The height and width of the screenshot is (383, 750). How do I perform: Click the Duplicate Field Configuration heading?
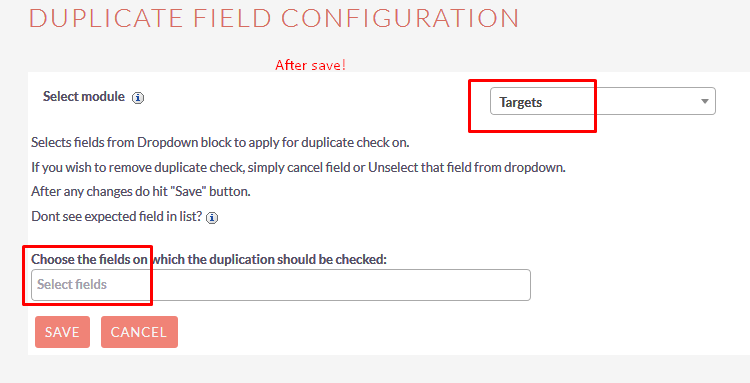click(x=274, y=19)
